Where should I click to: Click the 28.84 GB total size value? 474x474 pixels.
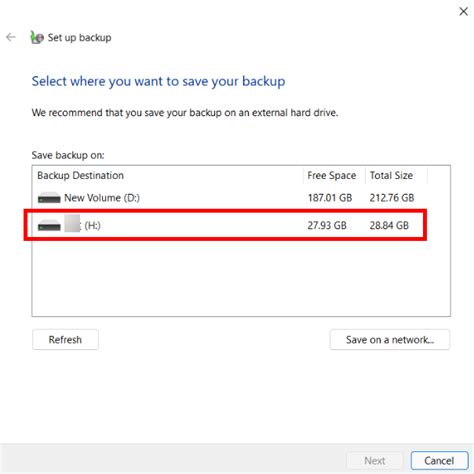tap(389, 225)
